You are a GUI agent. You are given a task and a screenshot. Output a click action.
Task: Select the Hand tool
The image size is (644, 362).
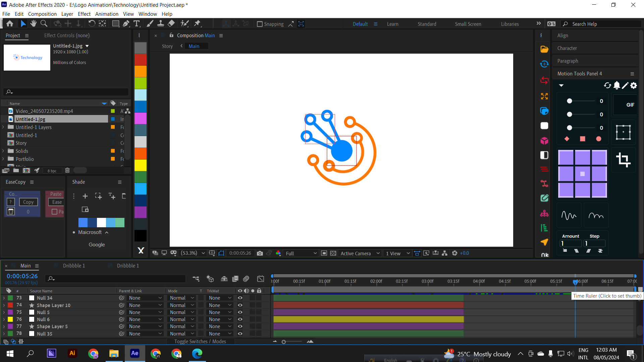33,23
